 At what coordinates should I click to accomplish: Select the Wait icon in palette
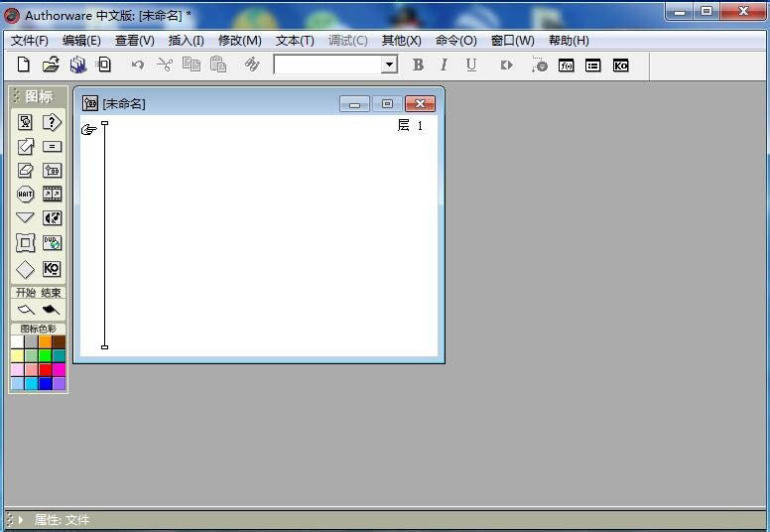pyautogui.click(x=26, y=195)
